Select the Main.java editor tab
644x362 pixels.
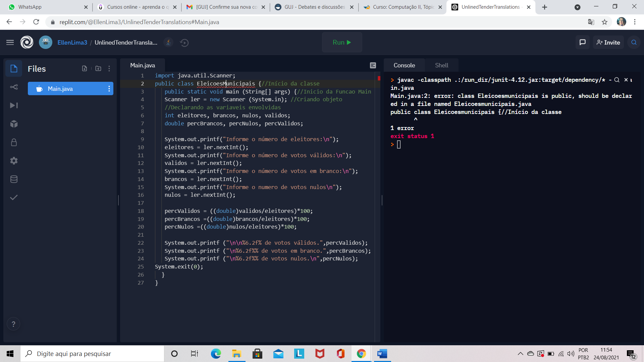[143, 65]
